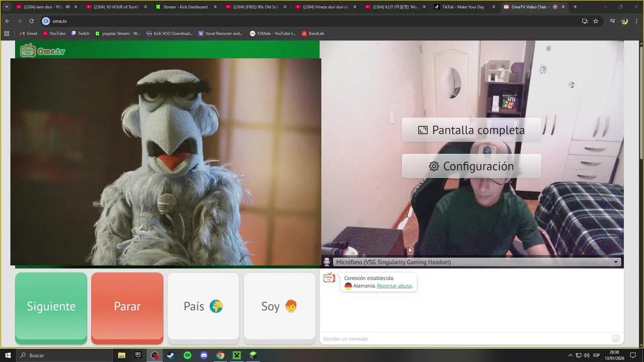Click the Buscar taskbar search box
644x362 pixels.
click(x=64, y=355)
